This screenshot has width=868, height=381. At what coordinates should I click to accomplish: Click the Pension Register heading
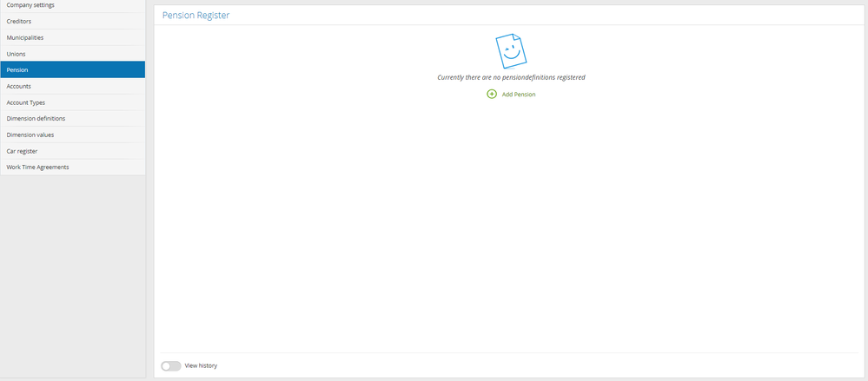(196, 16)
